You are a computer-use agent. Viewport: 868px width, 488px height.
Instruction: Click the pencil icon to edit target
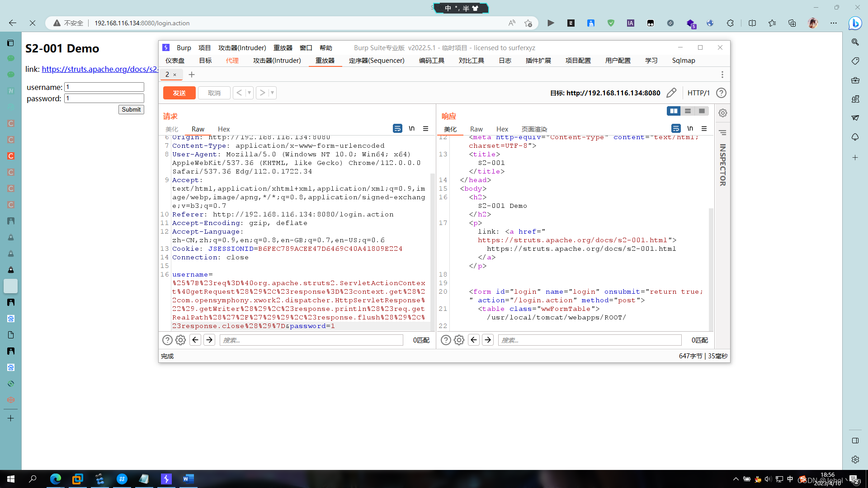pos(671,93)
